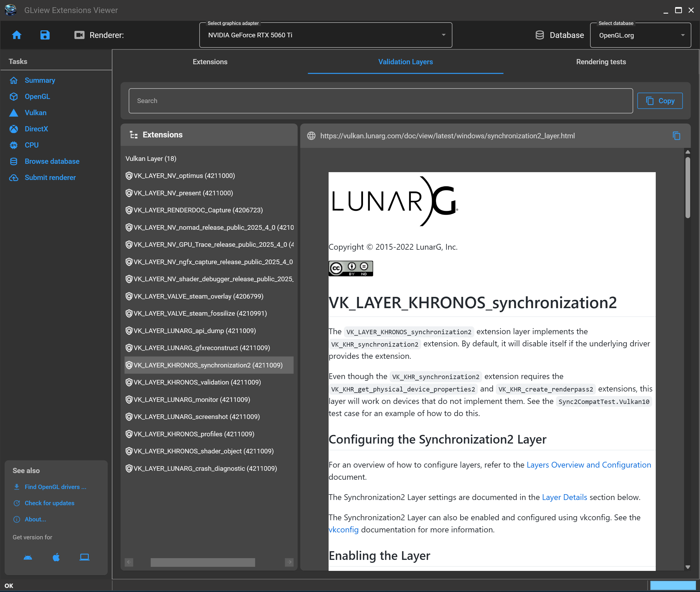The width and height of the screenshot is (700, 592).
Task: Click the Home icon in top toolbar
Action: [x=16, y=35]
